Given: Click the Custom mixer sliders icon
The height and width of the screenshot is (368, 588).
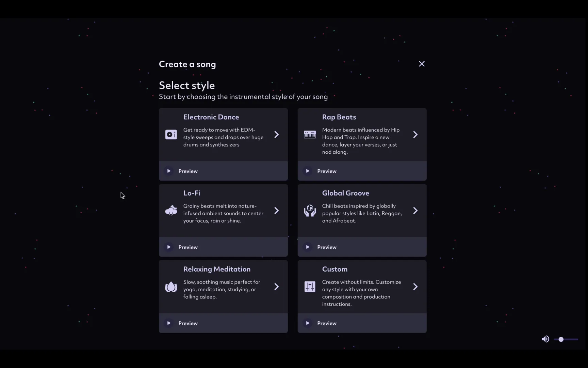Looking at the screenshot, I should [310, 287].
